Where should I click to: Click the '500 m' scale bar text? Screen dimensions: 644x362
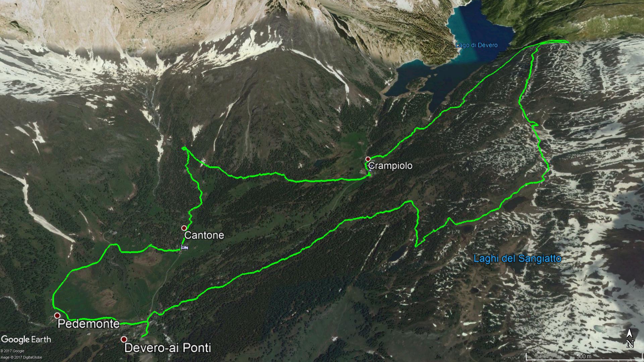click(584, 356)
